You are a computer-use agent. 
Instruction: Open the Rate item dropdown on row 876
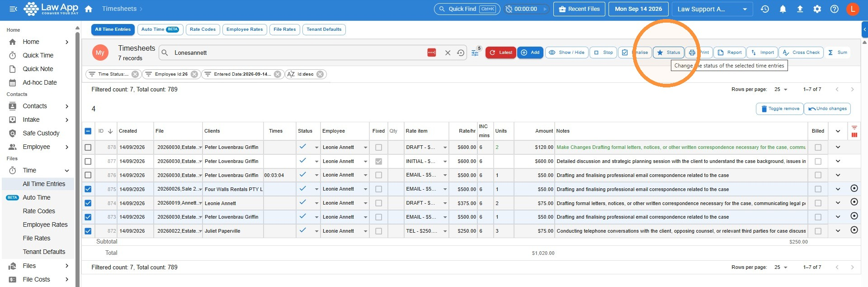click(x=445, y=175)
